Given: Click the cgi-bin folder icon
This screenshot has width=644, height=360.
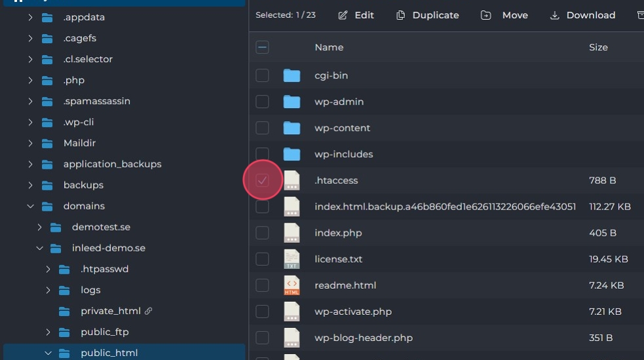Looking at the screenshot, I should tap(292, 76).
